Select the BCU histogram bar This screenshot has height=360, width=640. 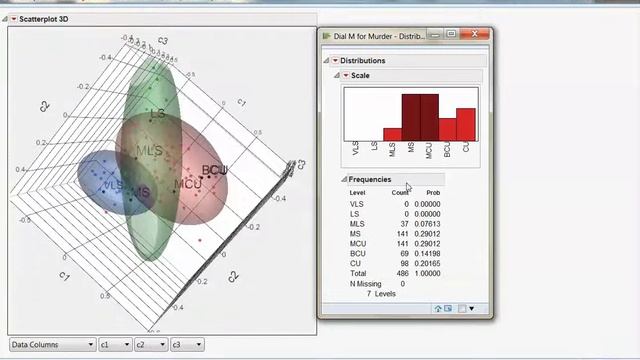pyautogui.click(x=448, y=130)
